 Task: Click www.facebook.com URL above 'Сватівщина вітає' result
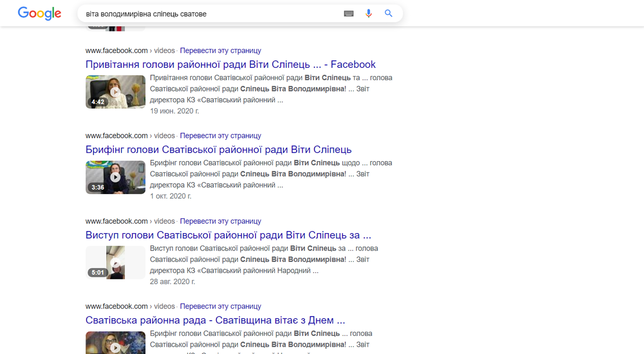116,306
